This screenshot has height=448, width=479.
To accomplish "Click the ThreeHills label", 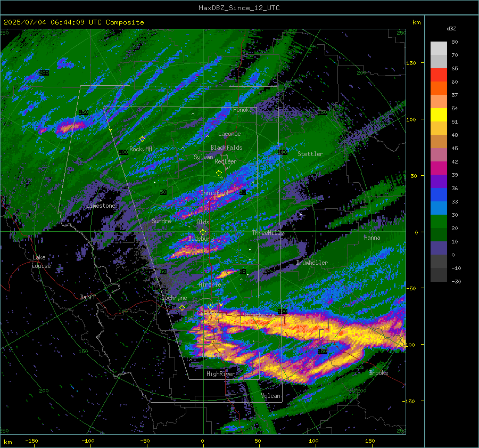I will coord(268,233).
